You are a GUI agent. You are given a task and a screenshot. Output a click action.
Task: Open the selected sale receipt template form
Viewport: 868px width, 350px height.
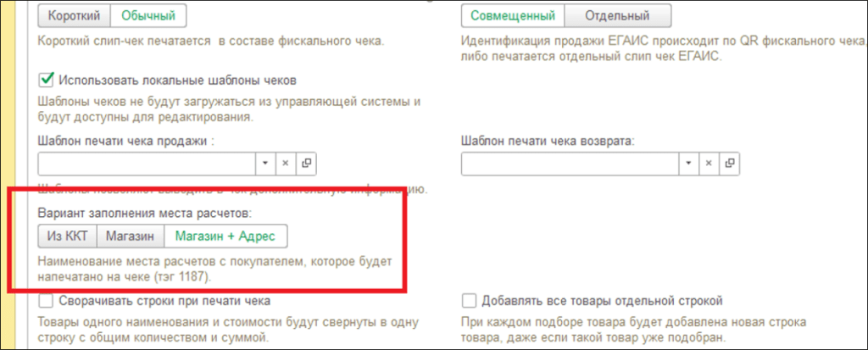click(305, 163)
